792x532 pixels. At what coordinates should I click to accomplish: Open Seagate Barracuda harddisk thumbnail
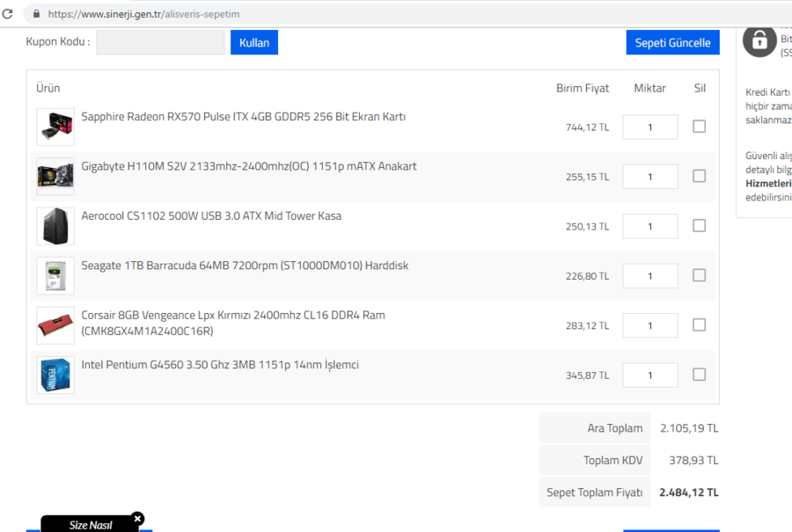55,275
